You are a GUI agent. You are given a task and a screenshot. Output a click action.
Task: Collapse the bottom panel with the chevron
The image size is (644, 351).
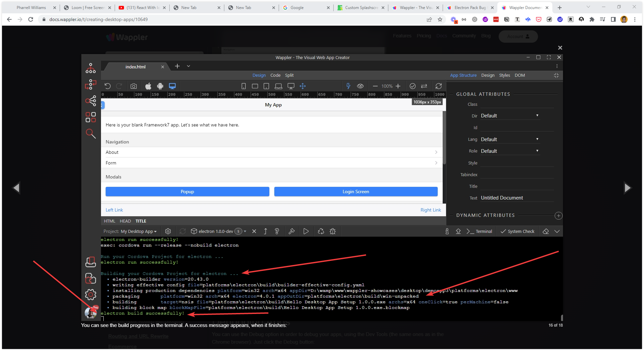(x=557, y=231)
